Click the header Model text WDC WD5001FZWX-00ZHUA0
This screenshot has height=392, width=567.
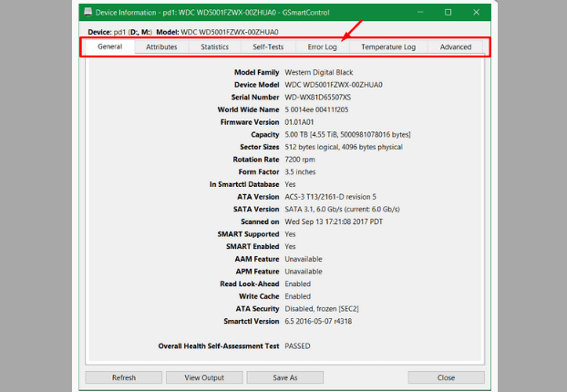(x=230, y=32)
